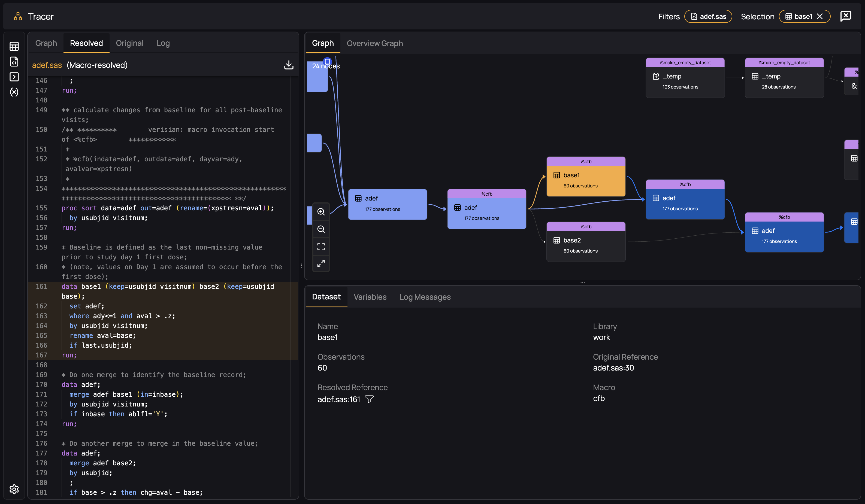Click the Library value work
The height and width of the screenshot is (504, 865).
click(x=601, y=337)
